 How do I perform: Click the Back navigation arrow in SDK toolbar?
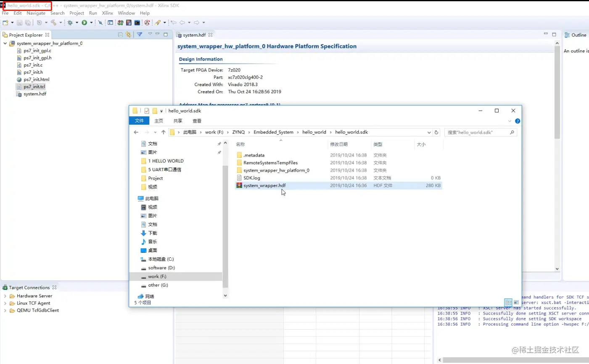tap(182, 23)
